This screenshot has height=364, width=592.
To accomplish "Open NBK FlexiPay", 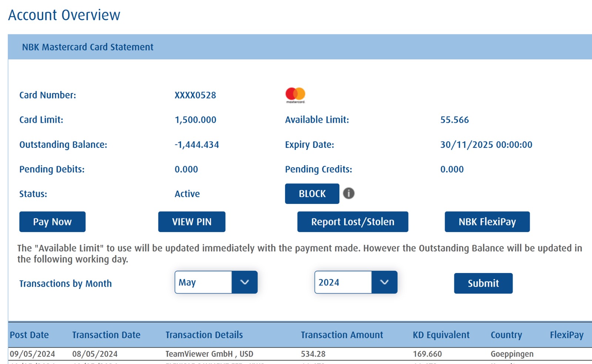I will point(487,222).
